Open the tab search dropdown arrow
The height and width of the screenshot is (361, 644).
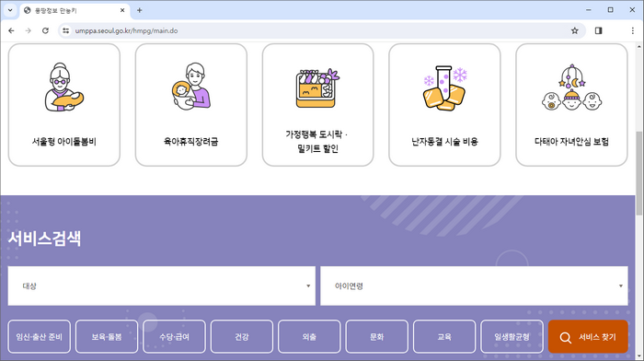10,10
